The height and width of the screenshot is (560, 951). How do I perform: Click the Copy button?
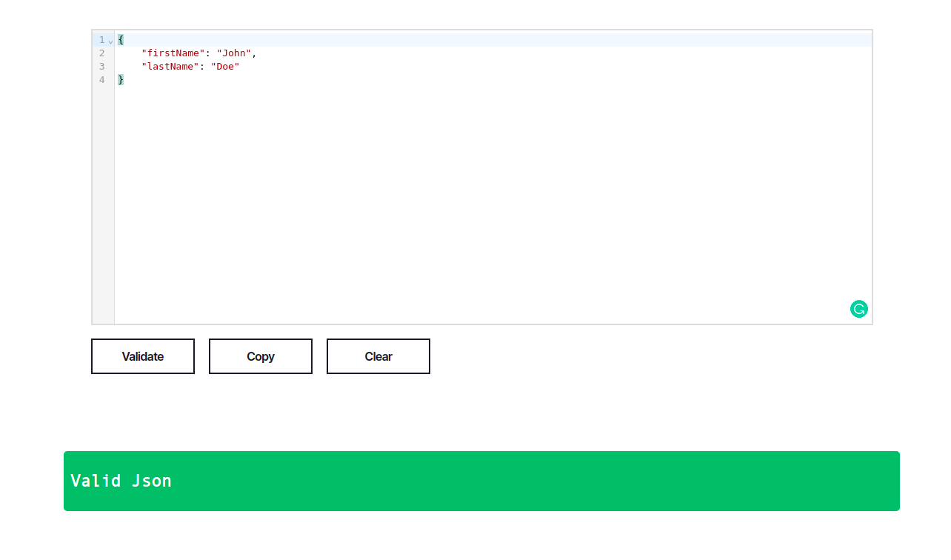(260, 356)
